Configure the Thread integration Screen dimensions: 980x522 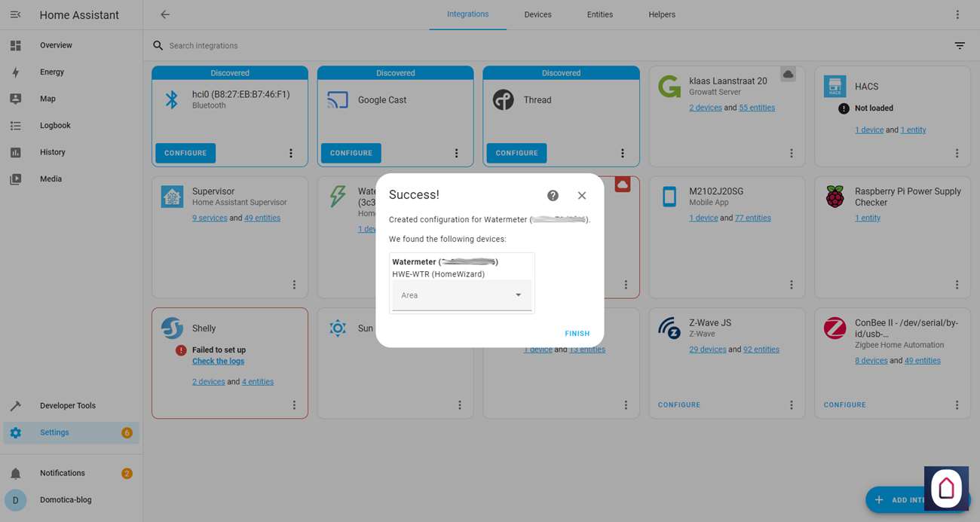click(517, 153)
